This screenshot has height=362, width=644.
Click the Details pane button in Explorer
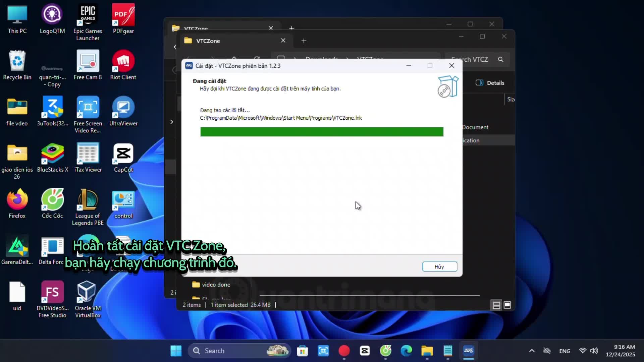click(490, 83)
